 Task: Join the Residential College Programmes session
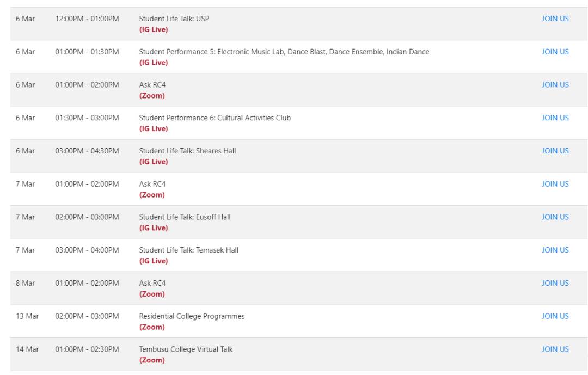click(x=555, y=316)
